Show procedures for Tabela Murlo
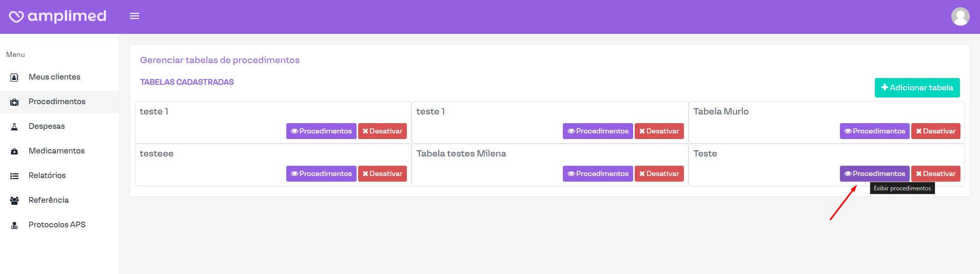The height and width of the screenshot is (274, 980). [x=874, y=131]
